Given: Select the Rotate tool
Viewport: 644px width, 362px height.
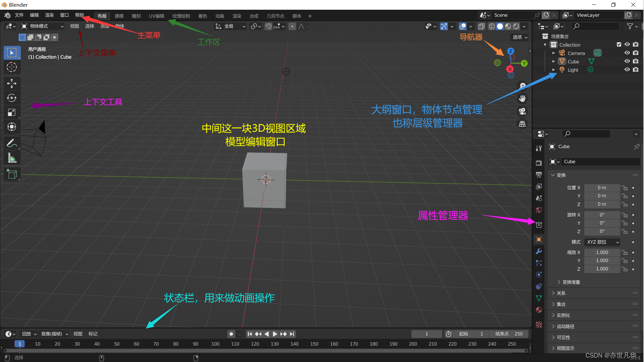Looking at the screenshot, I should click(x=12, y=98).
